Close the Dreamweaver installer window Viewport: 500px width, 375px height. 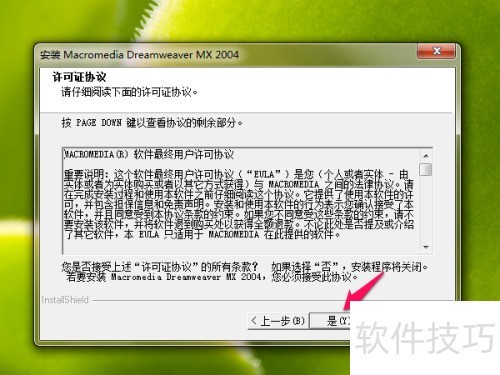[x=436, y=51]
